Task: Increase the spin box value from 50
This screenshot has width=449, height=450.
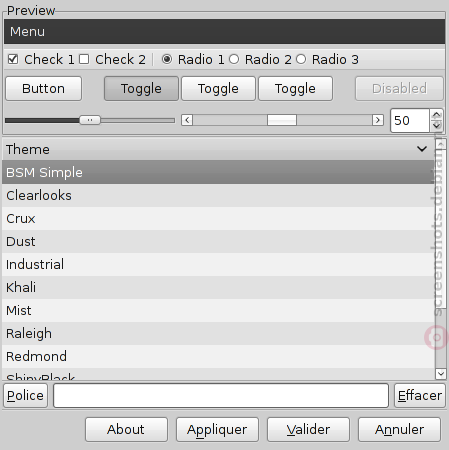Action: coord(436,115)
